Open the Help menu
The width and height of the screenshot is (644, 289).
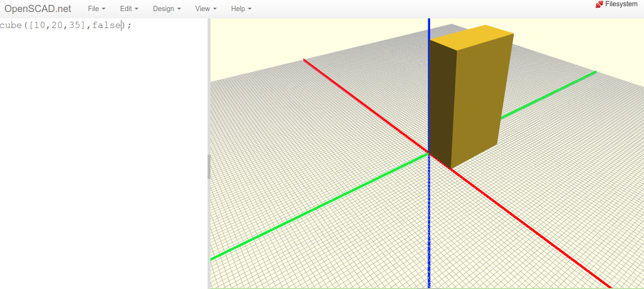tap(241, 9)
